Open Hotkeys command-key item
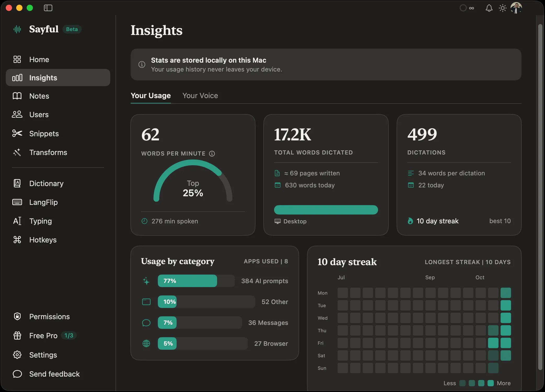Viewport: 545px width, 392px height. point(58,240)
